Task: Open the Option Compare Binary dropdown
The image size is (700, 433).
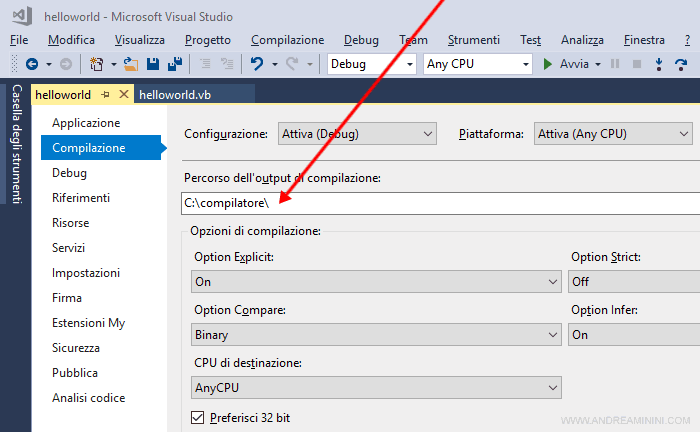Action: (376, 335)
